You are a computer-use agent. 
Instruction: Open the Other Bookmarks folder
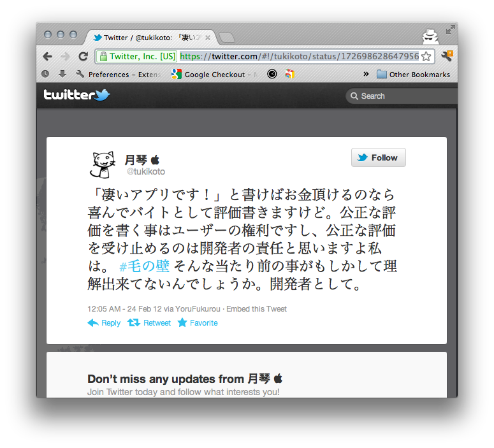coord(413,75)
